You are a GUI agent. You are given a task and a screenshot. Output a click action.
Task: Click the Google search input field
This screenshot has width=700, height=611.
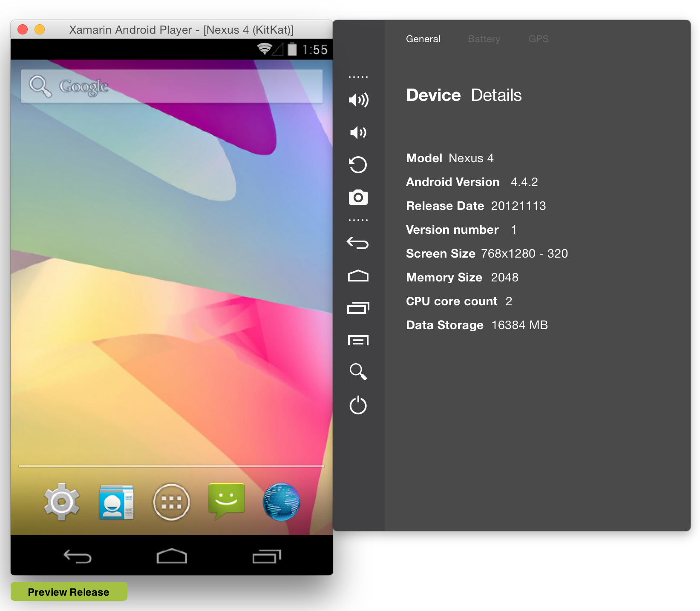172,86
